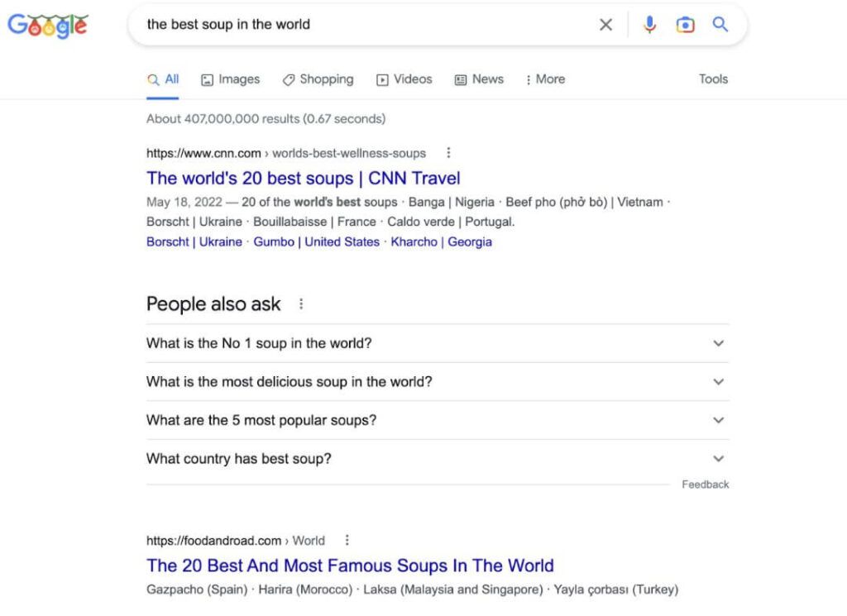Expand "What is the No 1 soup in the world?"

click(718, 343)
